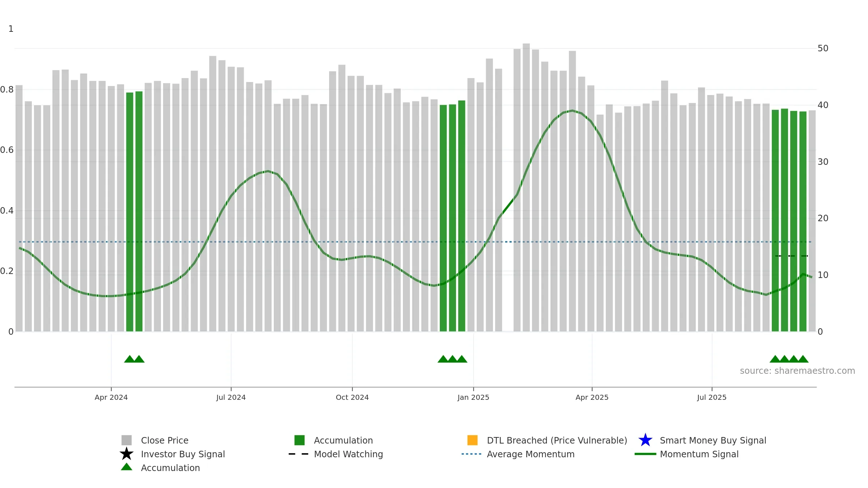Click the green Accumulation legend square
Viewport: 868px width, 488px height.
pos(299,440)
